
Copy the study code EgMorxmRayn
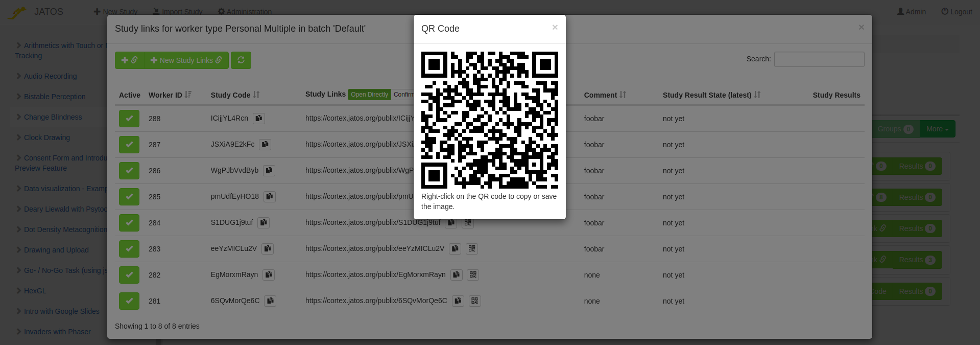[x=269, y=275]
